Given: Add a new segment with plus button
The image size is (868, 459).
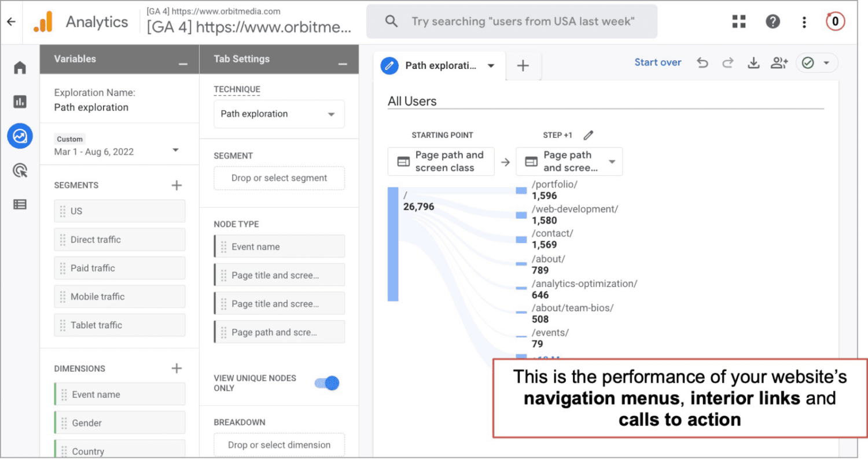Looking at the screenshot, I should pyautogui.click(x=176, y=185).
